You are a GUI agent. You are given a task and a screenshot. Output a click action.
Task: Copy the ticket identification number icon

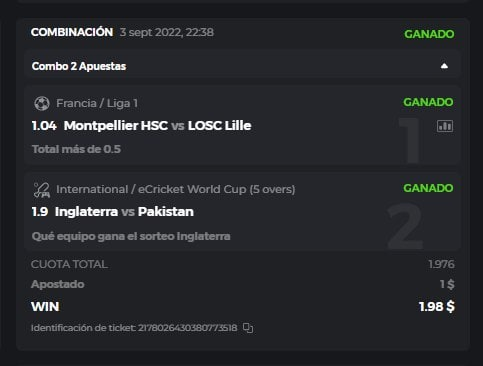(248, 328)
